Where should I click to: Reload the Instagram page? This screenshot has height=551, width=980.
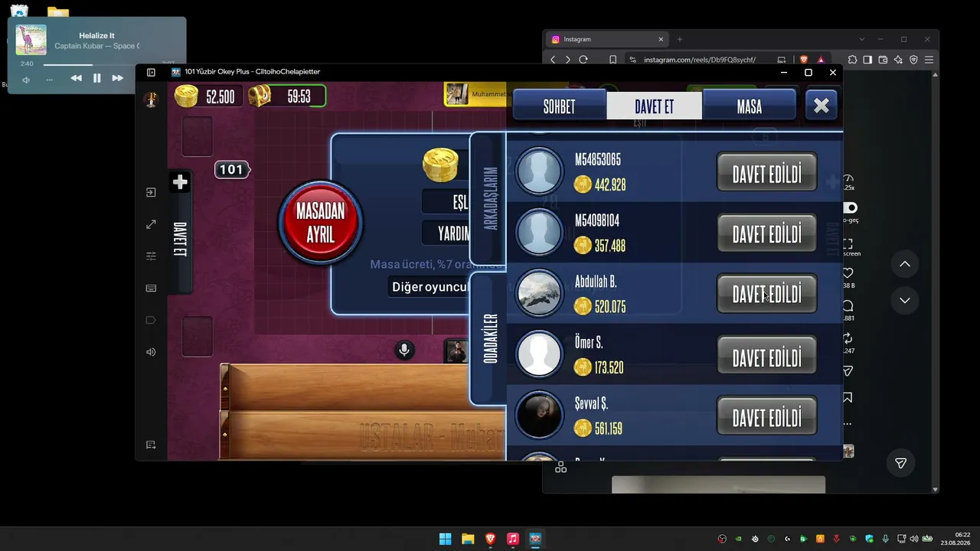(583, 60)
